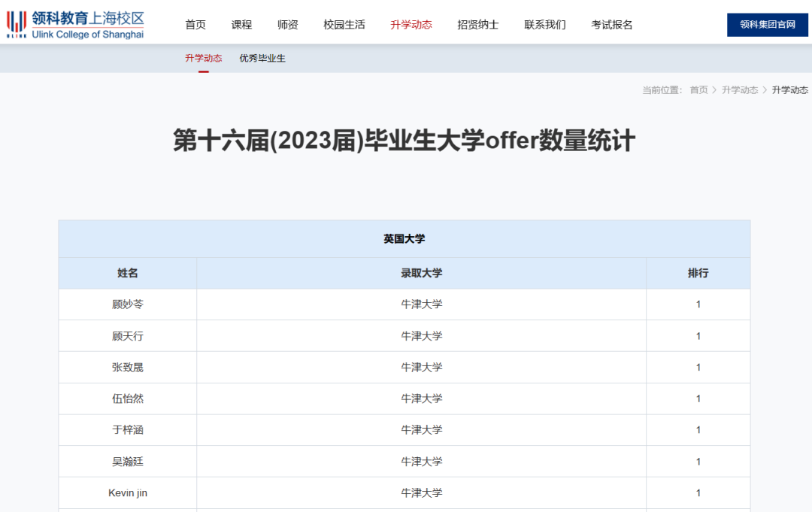Select the name cell 顾天行
812x512 pixels.
tap(127, 336)
